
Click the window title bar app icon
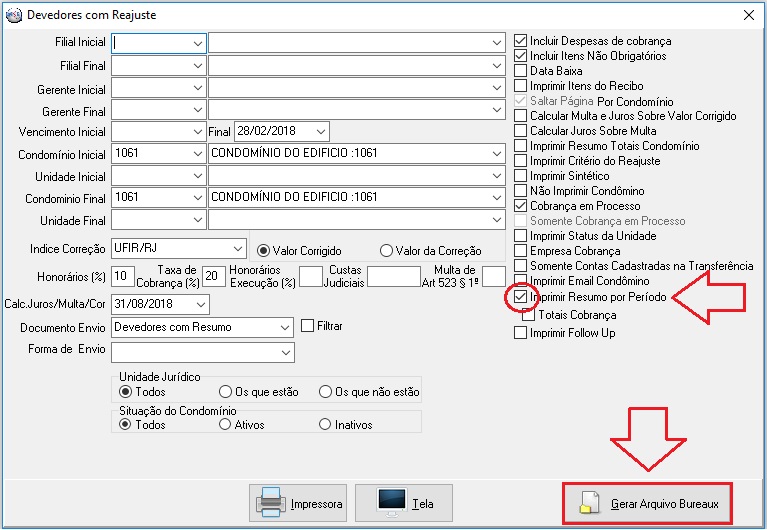(x=13, y=15)
